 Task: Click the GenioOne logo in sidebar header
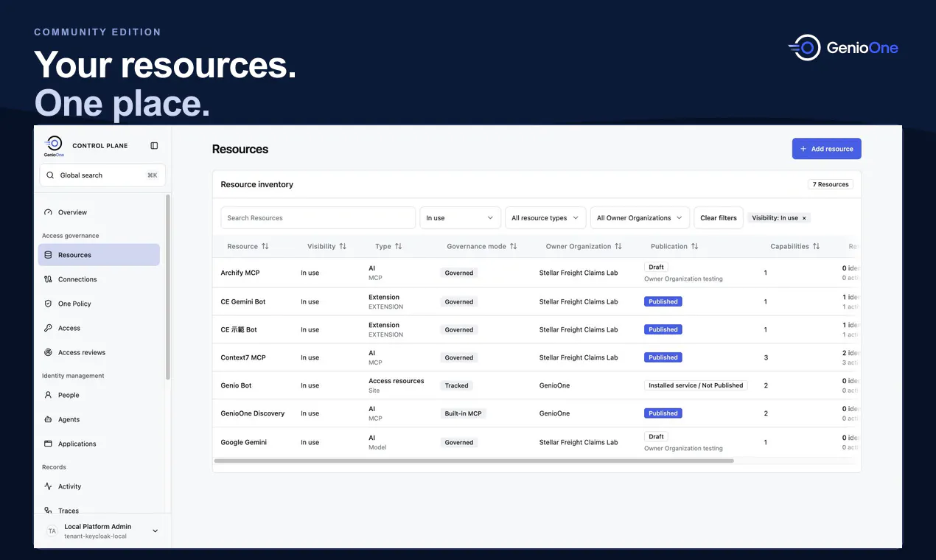(x=54, y=146)
